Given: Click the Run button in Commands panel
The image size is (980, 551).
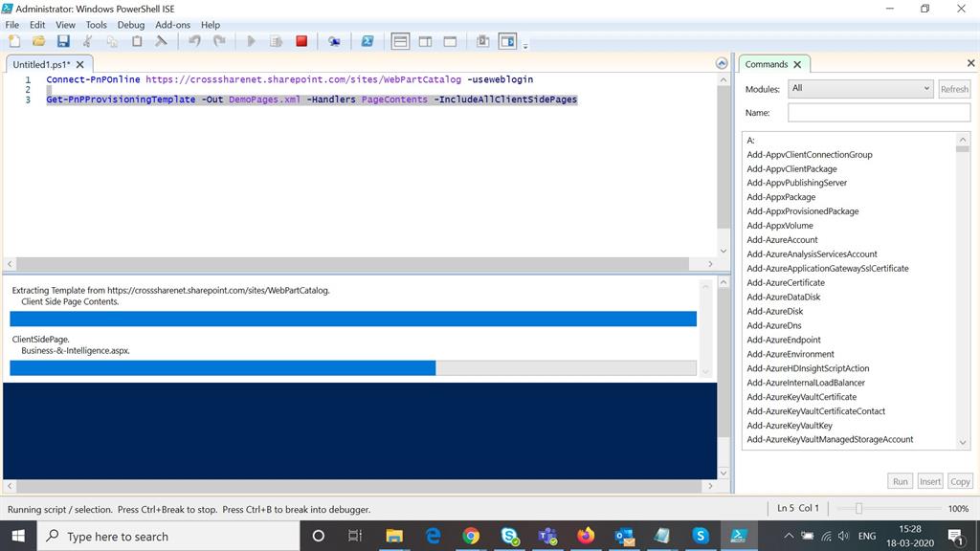Looking at the screenshot, I should point(900,481).
